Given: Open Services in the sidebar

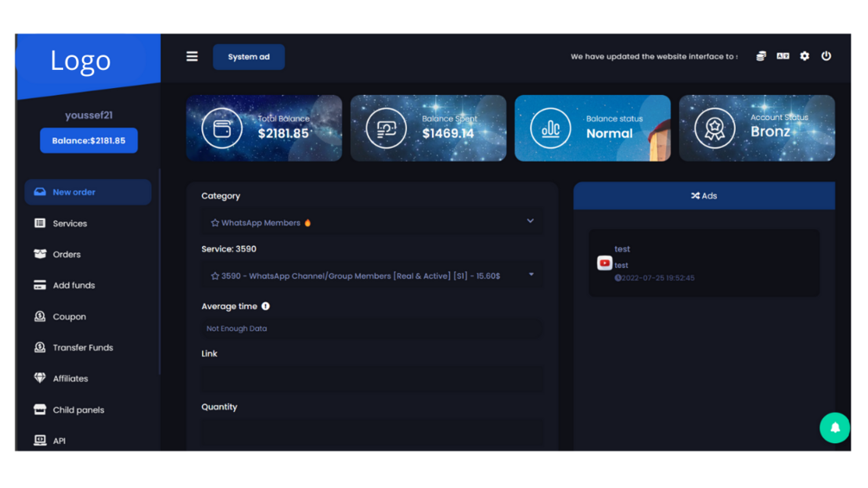Looking at the screenshot, I should click(69, 224).
